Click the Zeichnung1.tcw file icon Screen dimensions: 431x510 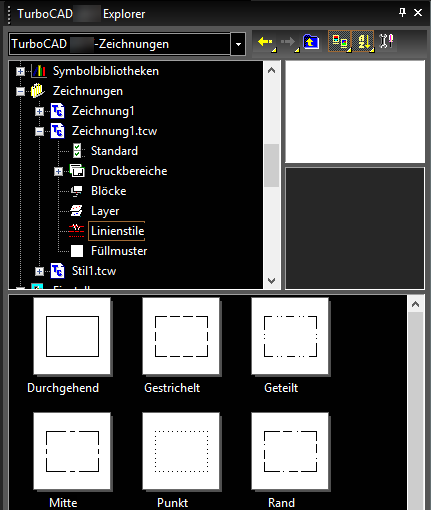point(57,131)
